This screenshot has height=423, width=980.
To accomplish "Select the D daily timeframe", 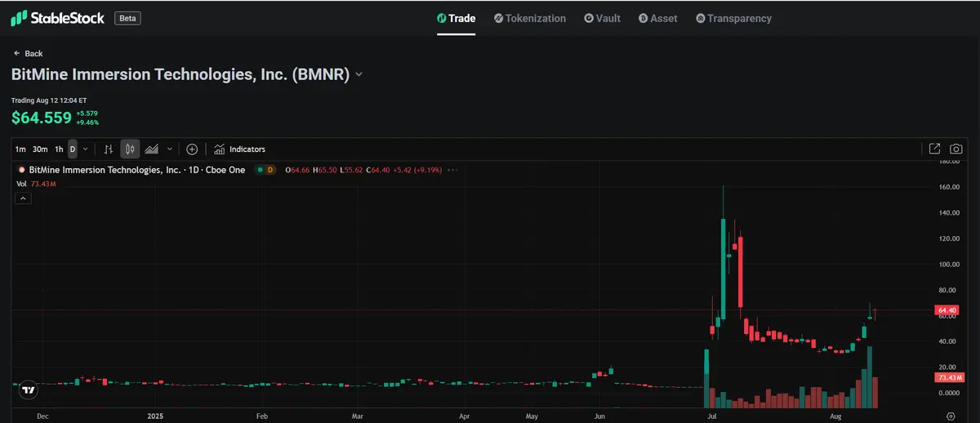I will [x=73, y=149].
